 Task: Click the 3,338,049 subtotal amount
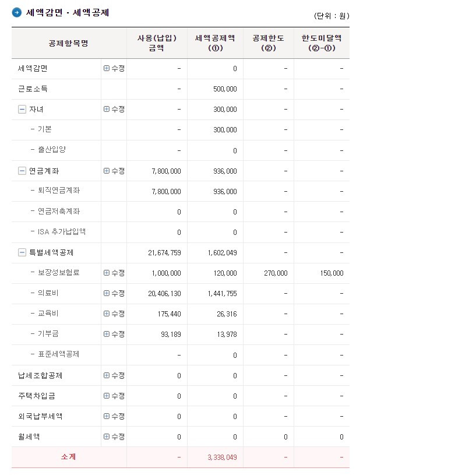(x=221, y=458)
